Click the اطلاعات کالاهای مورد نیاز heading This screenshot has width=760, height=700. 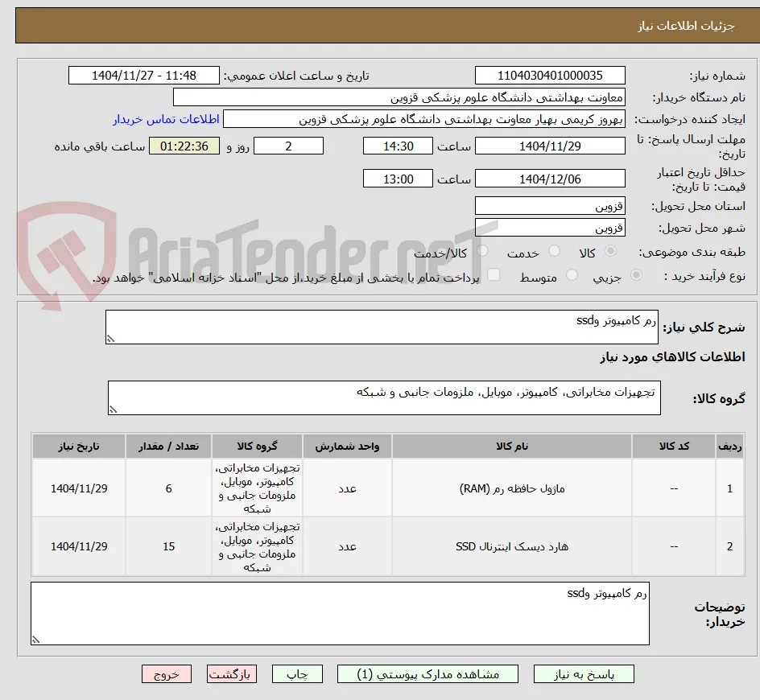pos(672,357)
